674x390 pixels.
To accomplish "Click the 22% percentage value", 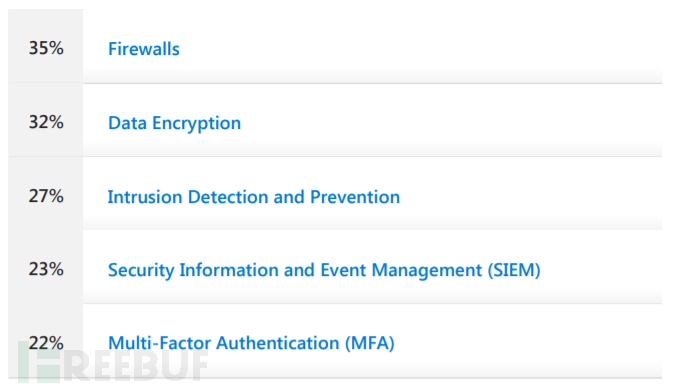I will tap(46, 343).
